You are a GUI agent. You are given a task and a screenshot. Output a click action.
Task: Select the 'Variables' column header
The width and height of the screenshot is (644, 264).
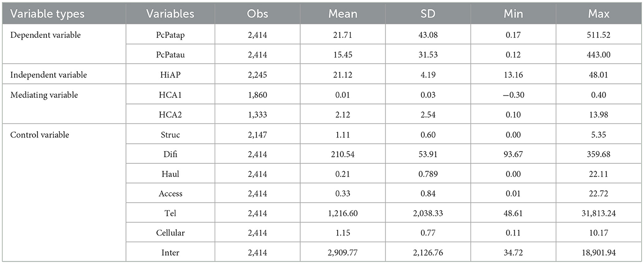tap(170, 14)
